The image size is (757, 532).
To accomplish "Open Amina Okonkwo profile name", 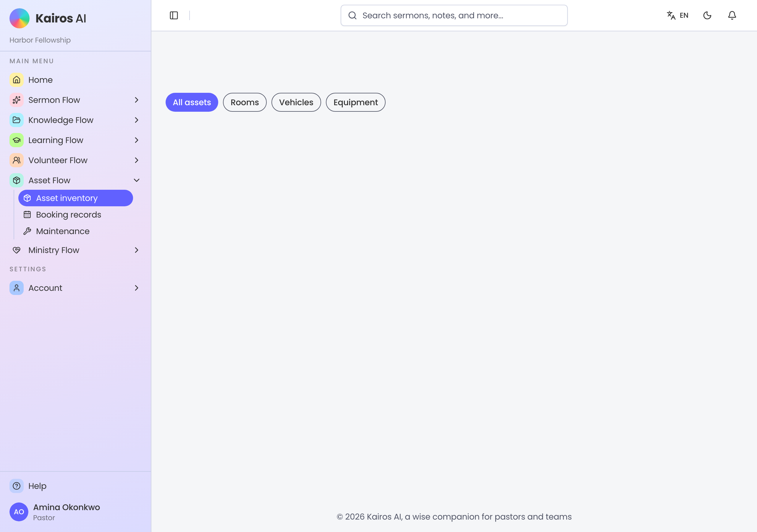I will click(x=67, y=507).
